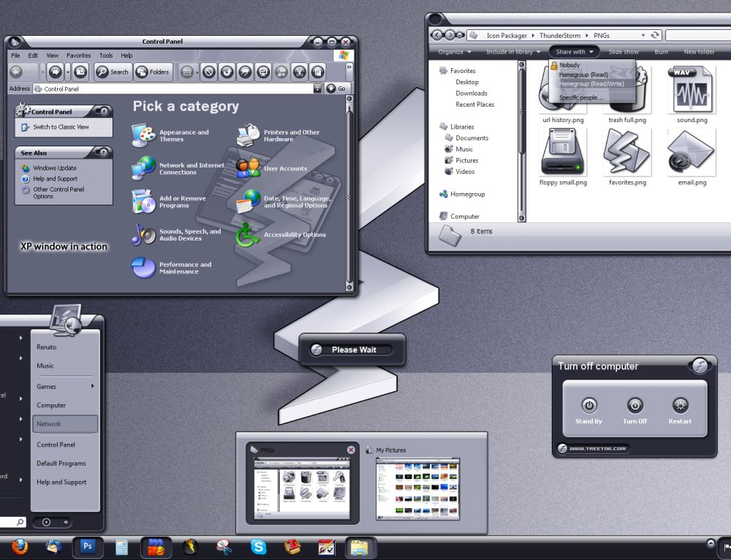Close the PNGs taskbar preview thumbnail

click(x=351, y=450)
